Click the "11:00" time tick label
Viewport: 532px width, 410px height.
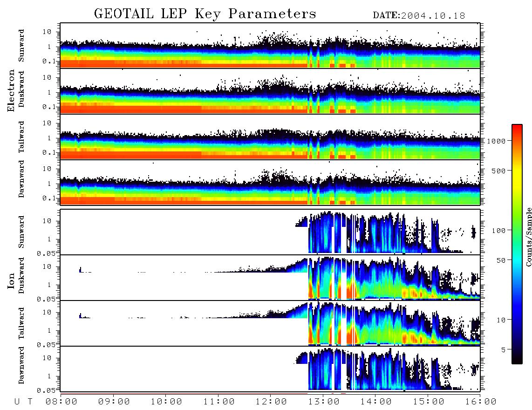pos(218,402)
